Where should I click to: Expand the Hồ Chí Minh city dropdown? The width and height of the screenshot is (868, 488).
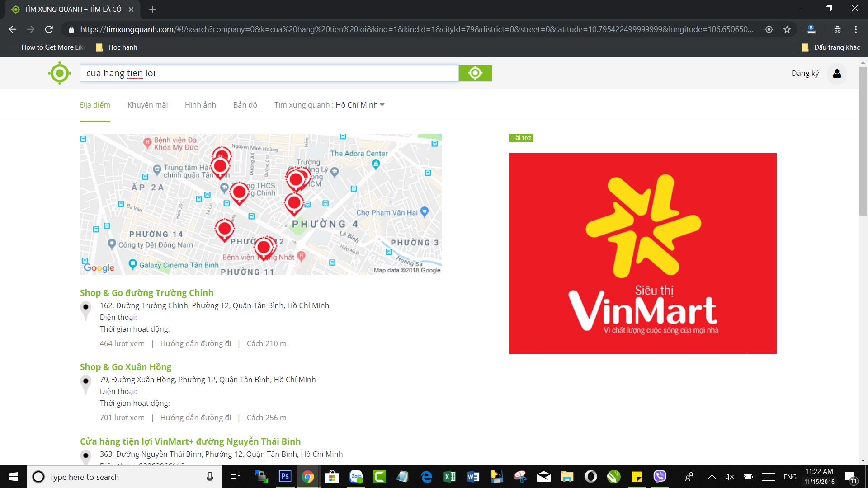360,105
